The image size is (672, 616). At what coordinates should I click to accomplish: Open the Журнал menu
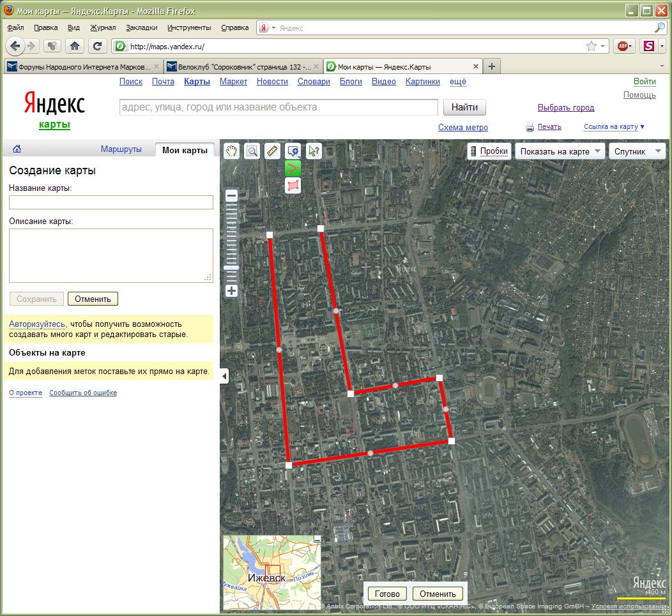[x=103, y=27]
